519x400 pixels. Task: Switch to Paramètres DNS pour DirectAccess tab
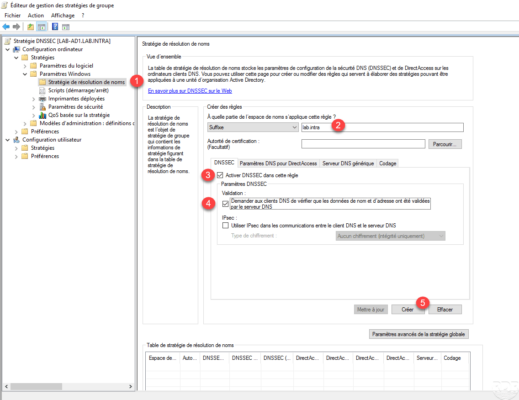(278, 163)
